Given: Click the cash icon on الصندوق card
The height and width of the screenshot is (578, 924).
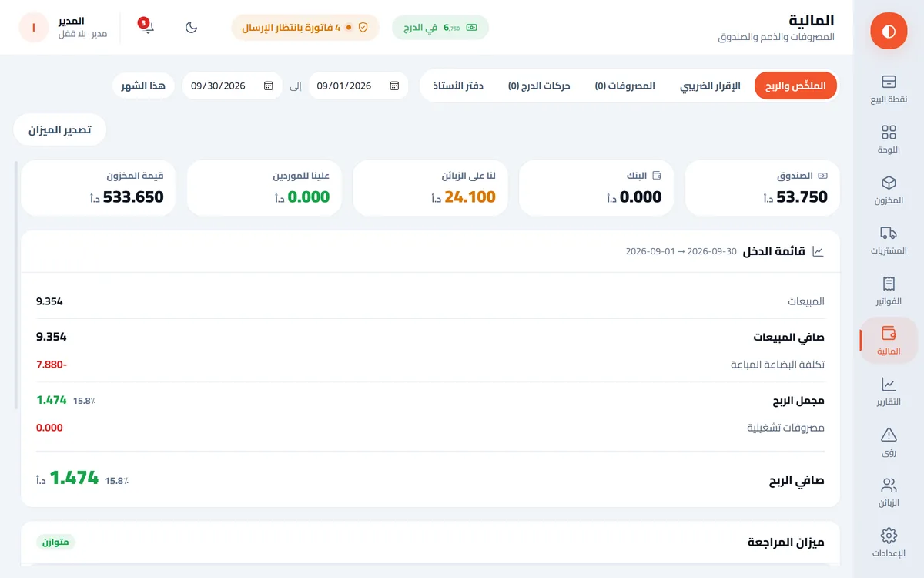Looking at the screenshot, I should coord(822,176).
